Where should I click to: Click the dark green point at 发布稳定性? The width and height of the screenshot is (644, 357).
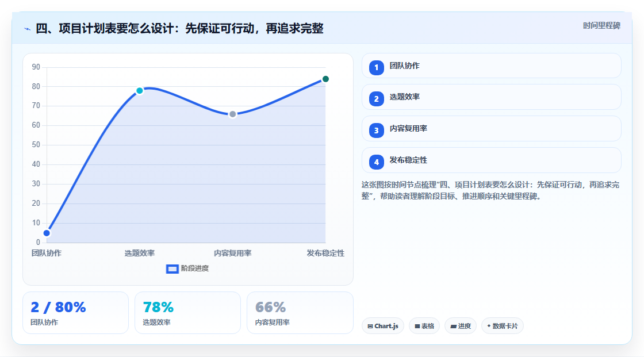pos(325,79)
